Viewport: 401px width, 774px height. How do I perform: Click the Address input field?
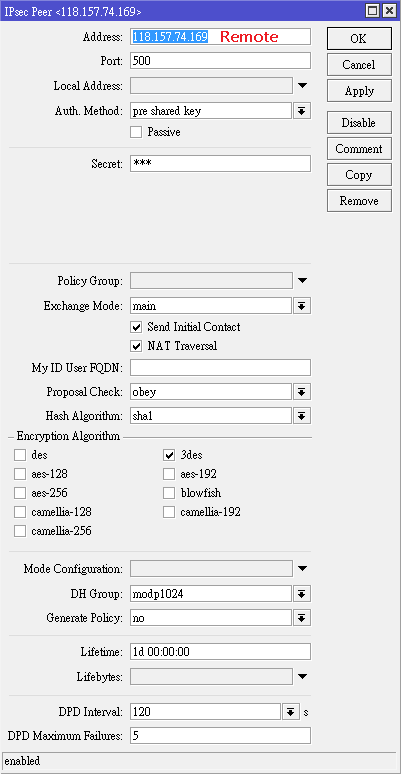click(x=220, y=37)
